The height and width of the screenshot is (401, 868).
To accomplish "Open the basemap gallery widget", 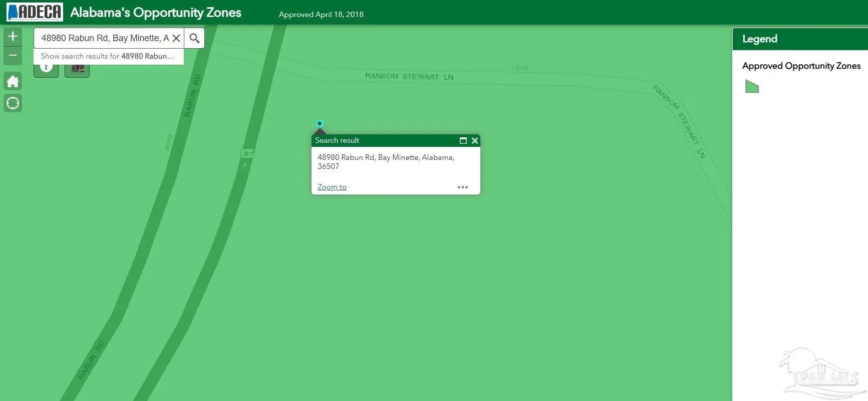I will click(x=77, y=70).
